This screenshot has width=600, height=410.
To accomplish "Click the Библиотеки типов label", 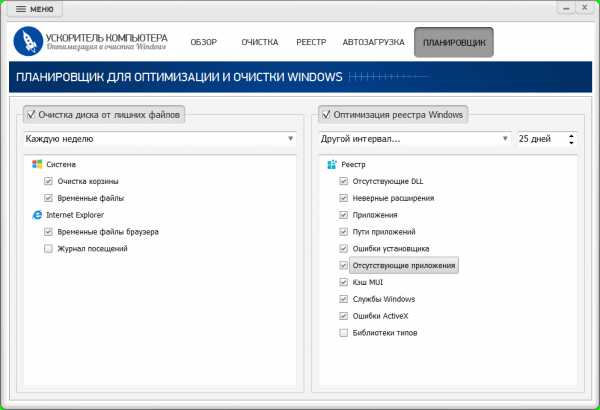I will 385,333.
